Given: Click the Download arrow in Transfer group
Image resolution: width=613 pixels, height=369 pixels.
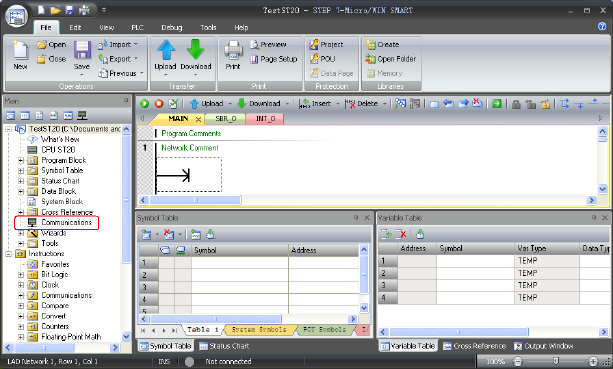Looking at the screenshot, I should (x=195, y=50).
